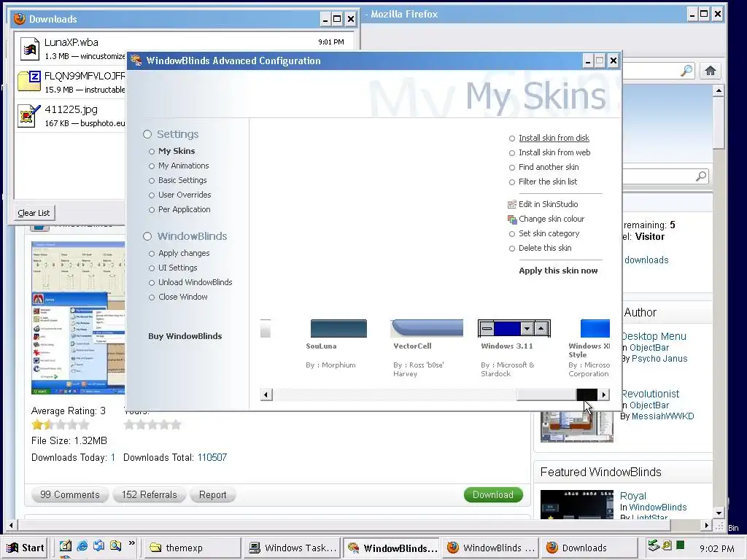Image resolution: width=747 pixels, height=560 pixels.
Task: Click the zip archive icon for FLQN99MFVLOJFR
Action: coord(29,81)
